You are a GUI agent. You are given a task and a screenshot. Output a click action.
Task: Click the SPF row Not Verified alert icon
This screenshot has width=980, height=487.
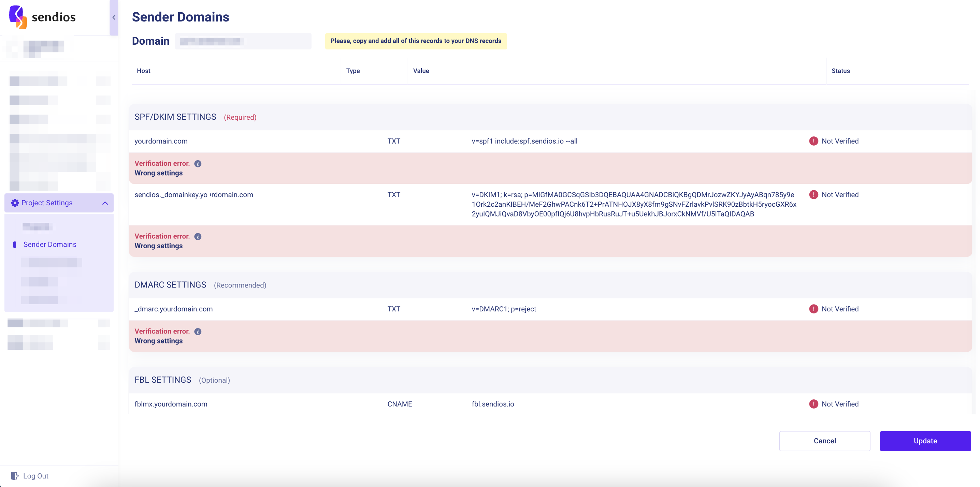[x=813, y=141]
